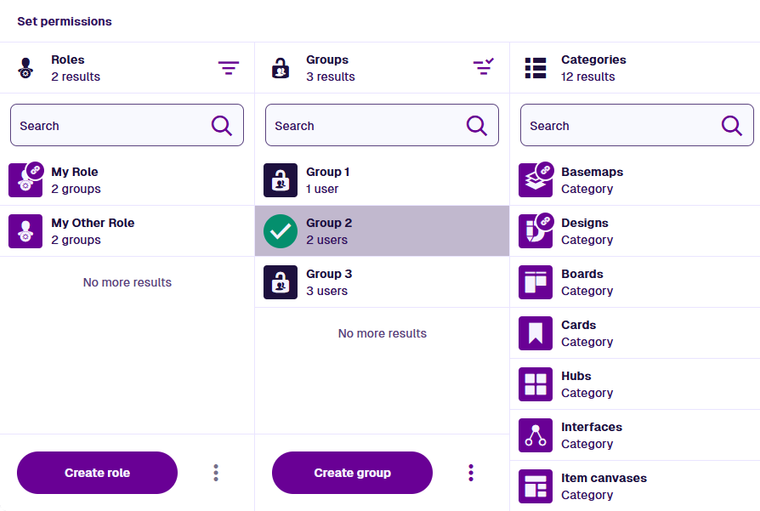Click the Hubs grid icon
Screen dimensions: 760x511
535,384
